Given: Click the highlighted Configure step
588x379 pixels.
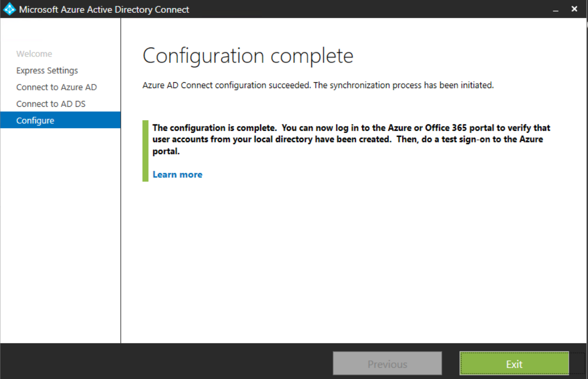Looking at the screenshot, I should 35,120.
